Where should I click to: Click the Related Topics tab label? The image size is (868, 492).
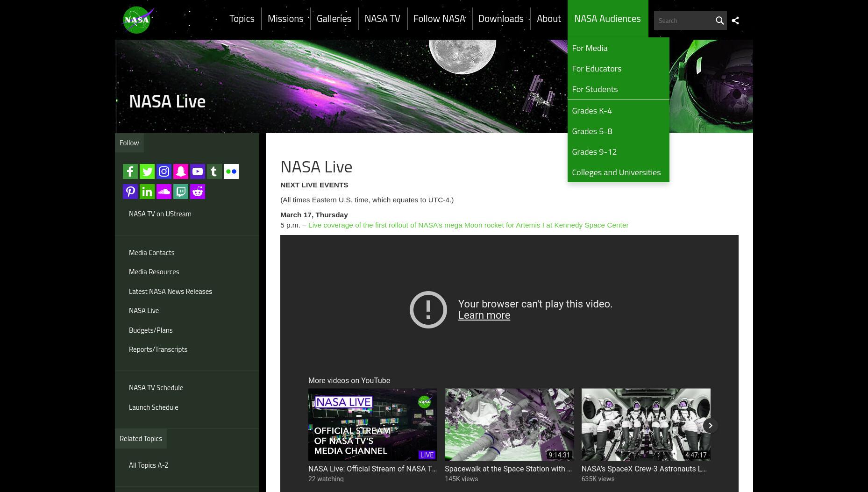[x=141, y=439]
